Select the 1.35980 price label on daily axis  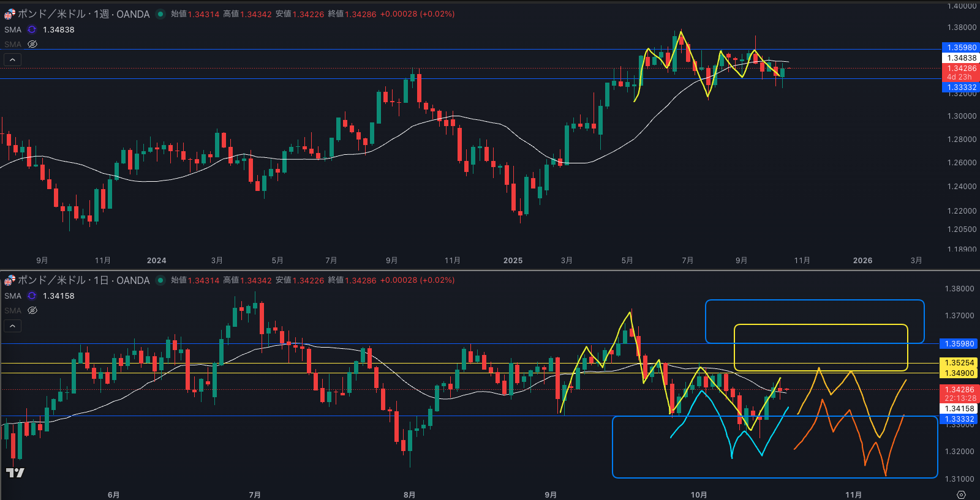(x=959, y=344)
